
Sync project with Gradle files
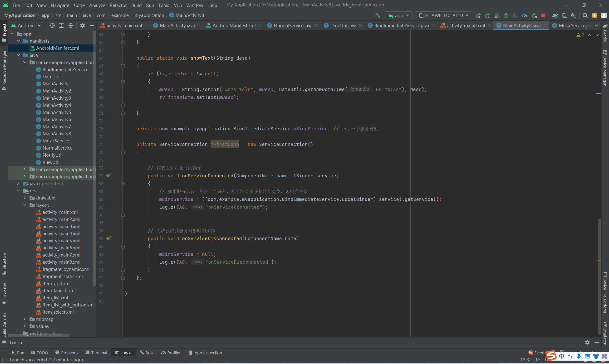click(x=555, y=15)
